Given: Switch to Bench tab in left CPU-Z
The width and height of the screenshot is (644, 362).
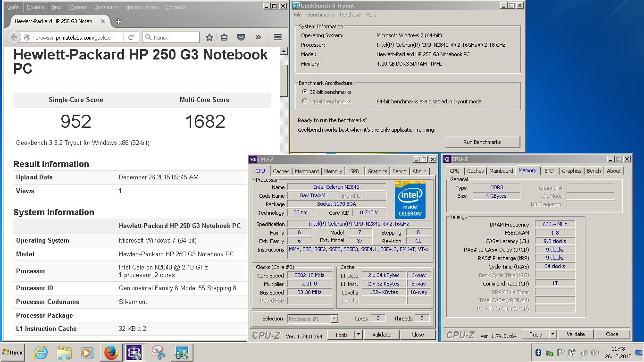Looking at the screenshot, I should (400, 171).
